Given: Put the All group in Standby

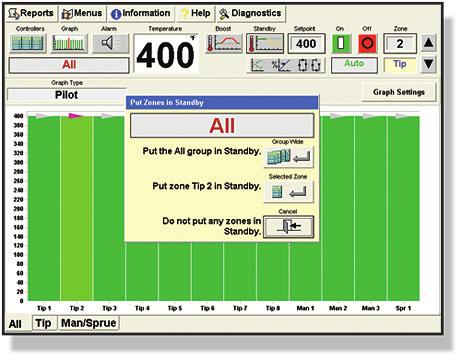Looking at the screenshot, I should click(x=289, y=156).
